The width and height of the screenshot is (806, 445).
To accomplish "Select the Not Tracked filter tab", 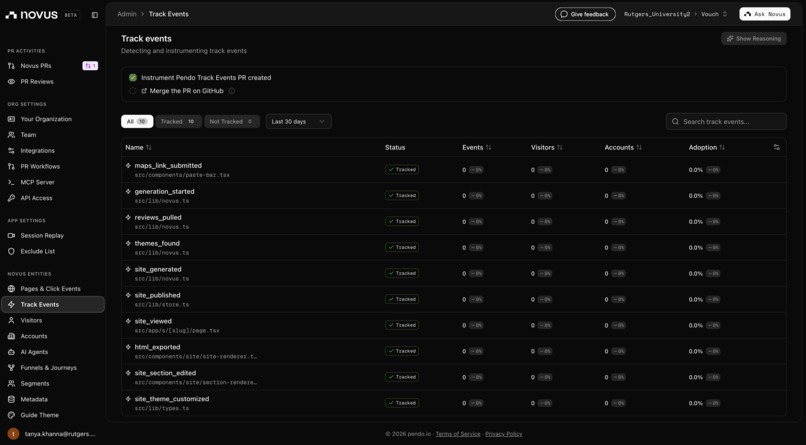I will [231, 122].
